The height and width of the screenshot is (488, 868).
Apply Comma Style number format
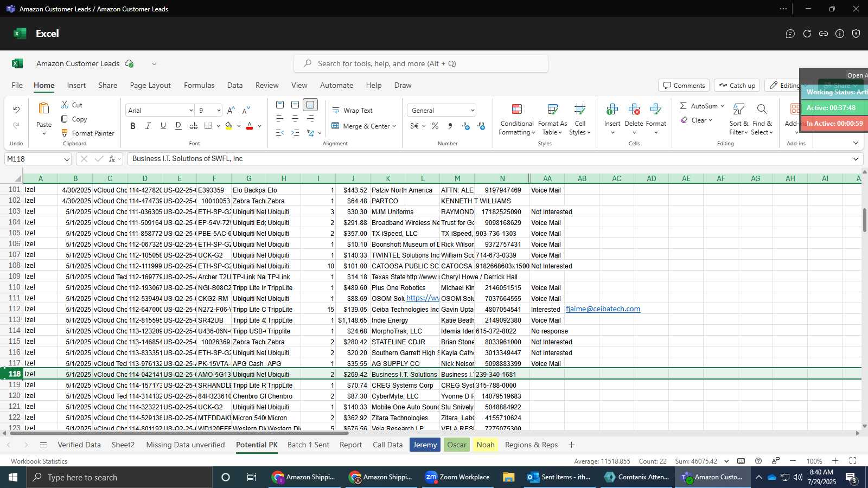point(450,126)
